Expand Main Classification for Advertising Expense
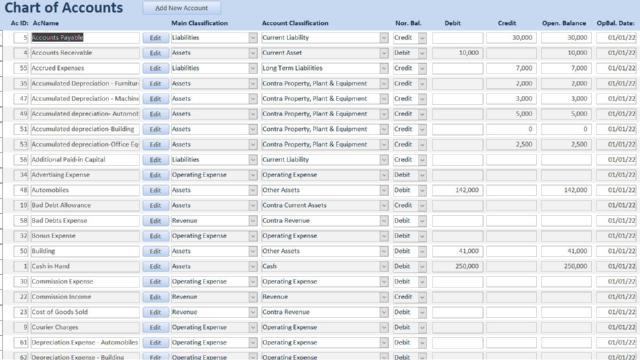640x360 pixels. 253,175
